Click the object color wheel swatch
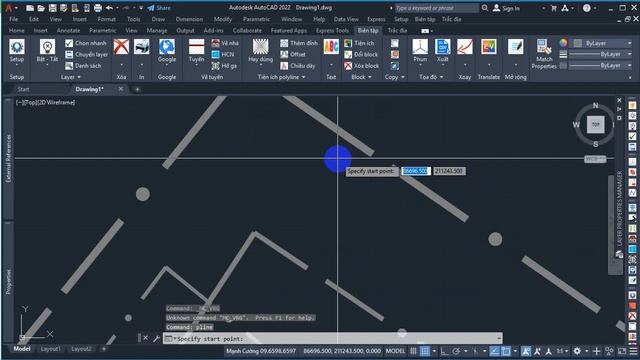The width and height of the screenshot is (640, 360). point(563,43)
